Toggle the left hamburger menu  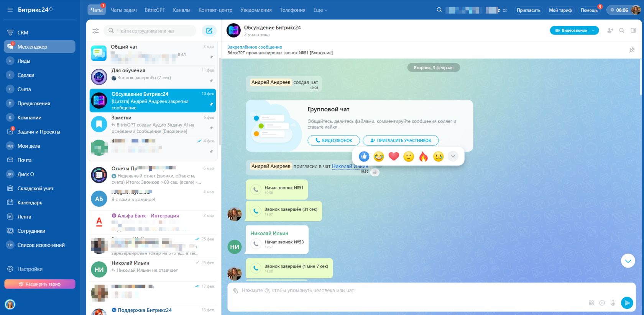pyautogui.click(x=10, y=10)
